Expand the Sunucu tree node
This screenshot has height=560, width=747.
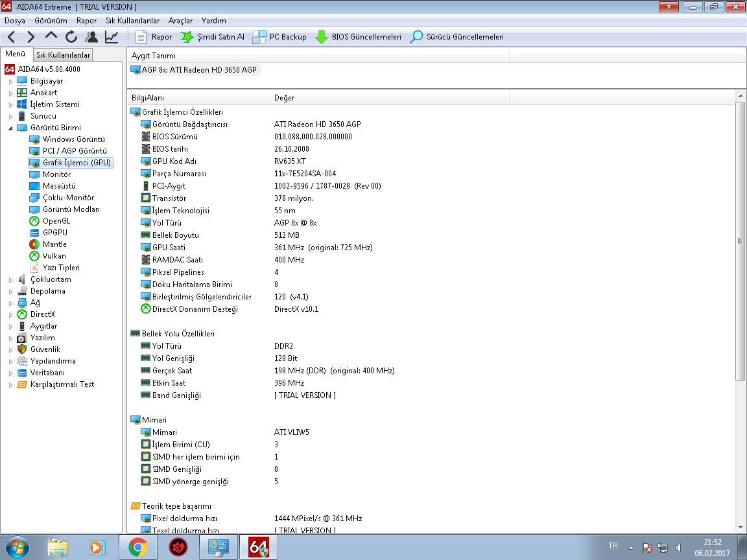pos(10,116)
